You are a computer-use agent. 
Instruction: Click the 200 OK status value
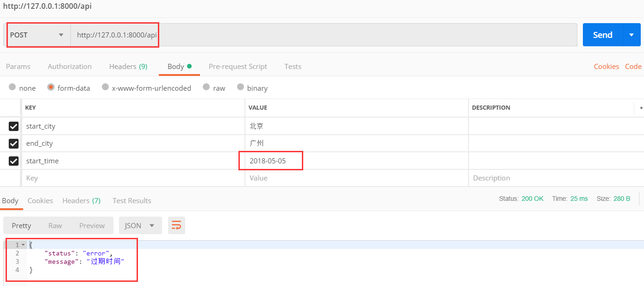click(532, 199)
